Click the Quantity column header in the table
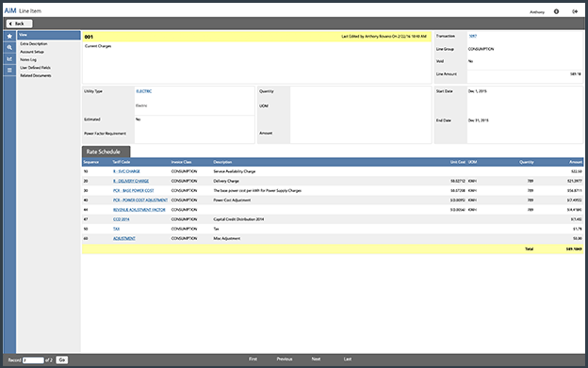 point(527,162)
